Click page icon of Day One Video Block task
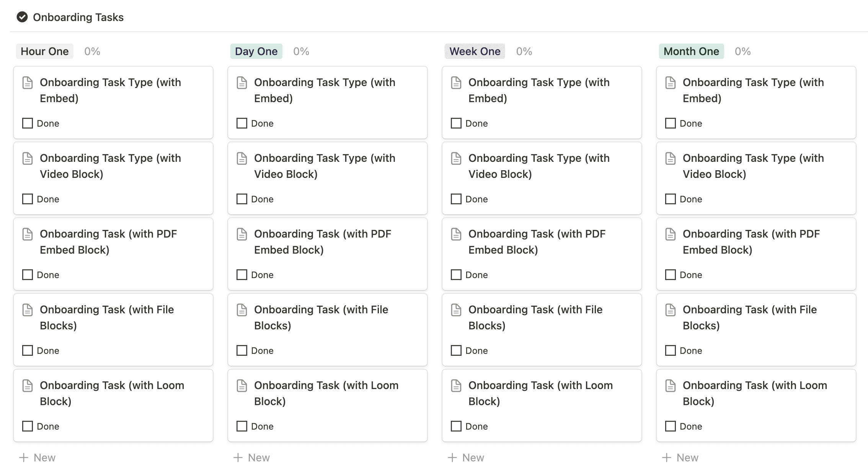This screenshot has height=469, width=868. pyautogui.click(x=242, y=158)
